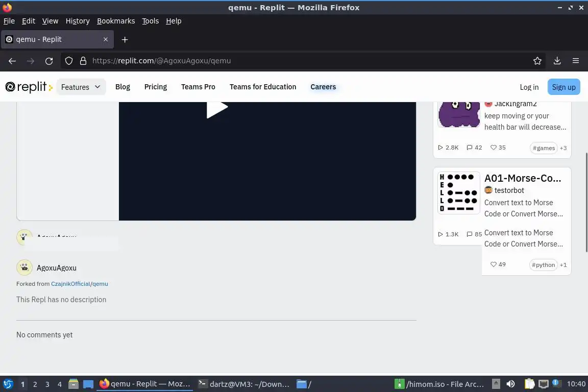This screenshot has height=392, width=588.
Task: Expand the Features dropdown
Action: click(x=81, y=87)
